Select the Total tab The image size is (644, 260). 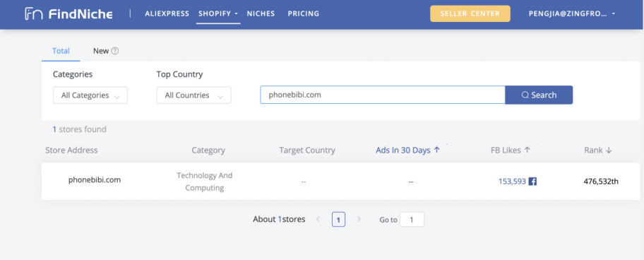(x=61, y=51)
